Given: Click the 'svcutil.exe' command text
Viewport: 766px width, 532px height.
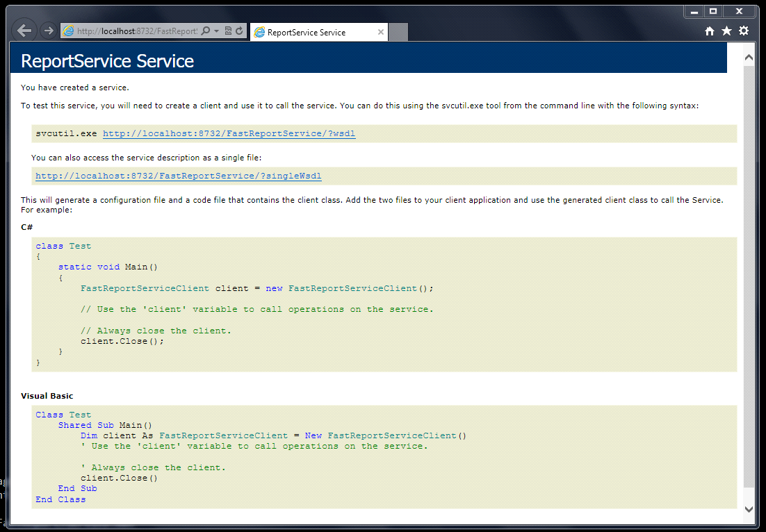Looking at the screenshot, I should coord(66,133).
